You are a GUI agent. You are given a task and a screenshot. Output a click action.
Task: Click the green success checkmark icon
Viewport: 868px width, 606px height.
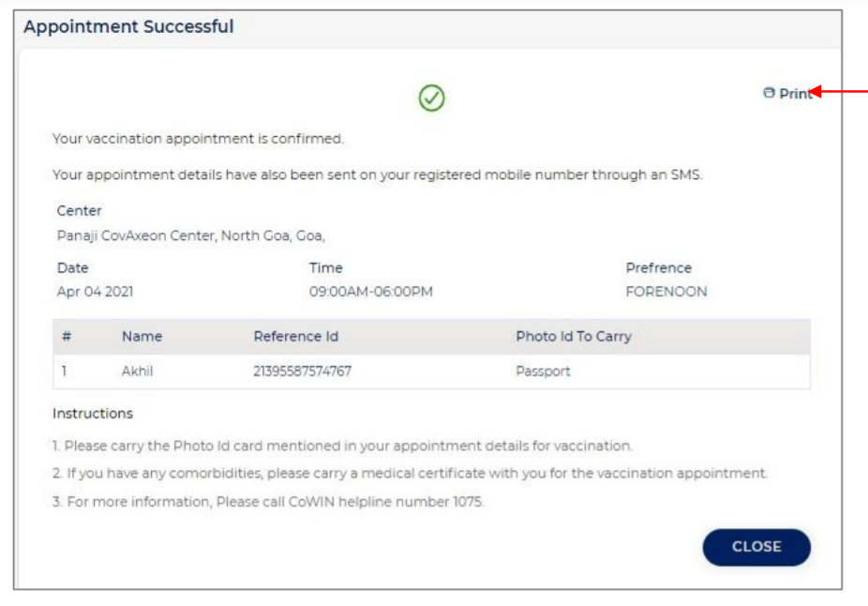pyautogui.click(x=431, y=98)
